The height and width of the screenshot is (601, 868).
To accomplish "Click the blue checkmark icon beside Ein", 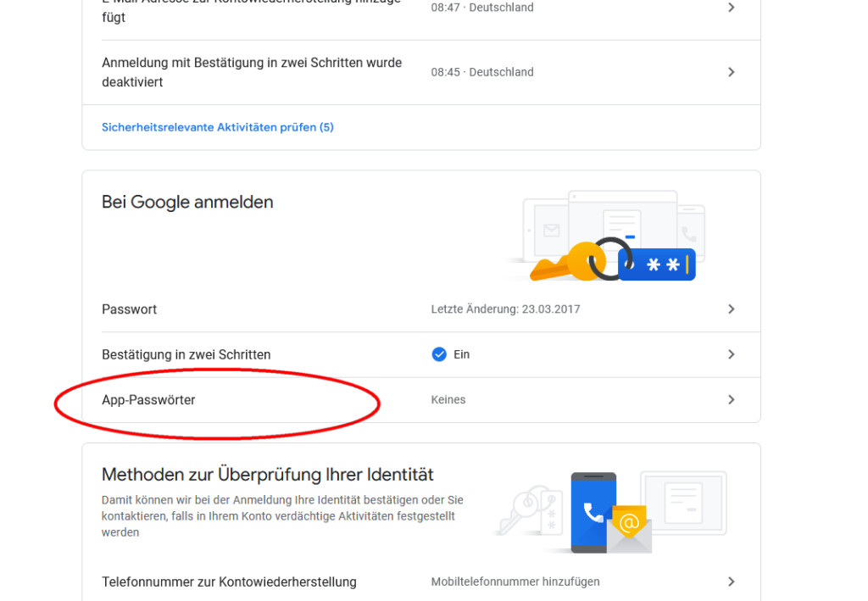I will (x=439, y=354).
